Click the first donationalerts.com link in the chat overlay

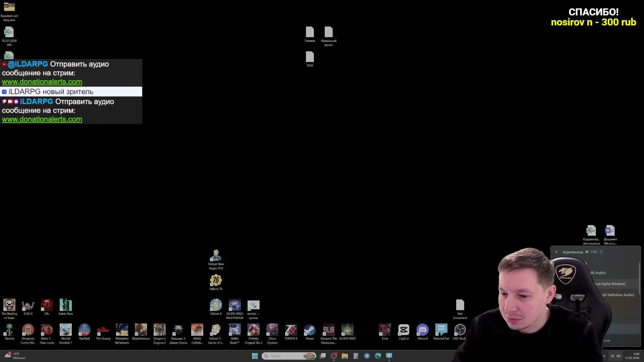42,82
